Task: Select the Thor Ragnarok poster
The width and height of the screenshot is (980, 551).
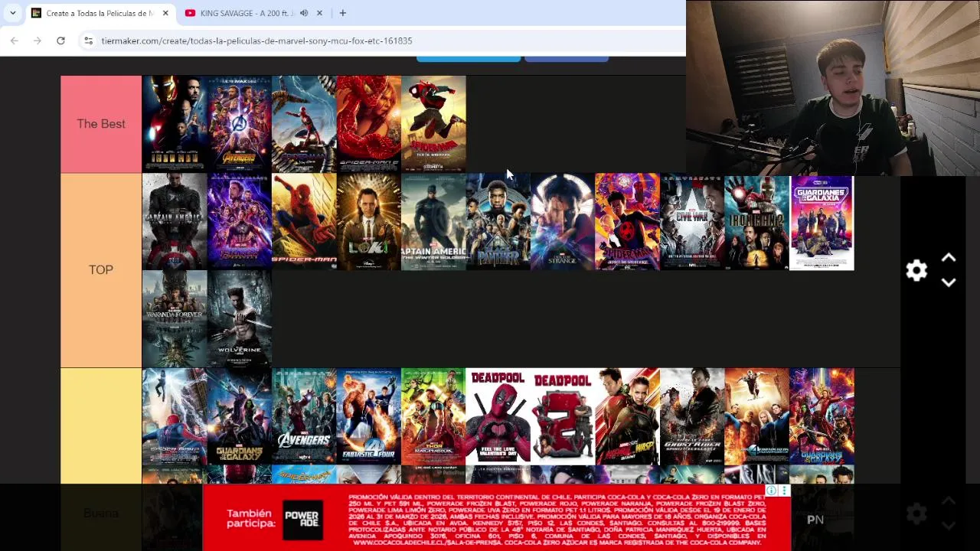Action: 433,416
